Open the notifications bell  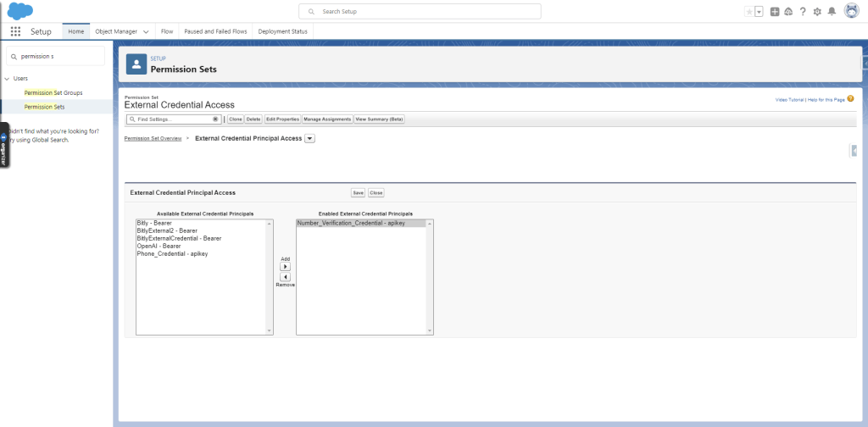[832, 12]
